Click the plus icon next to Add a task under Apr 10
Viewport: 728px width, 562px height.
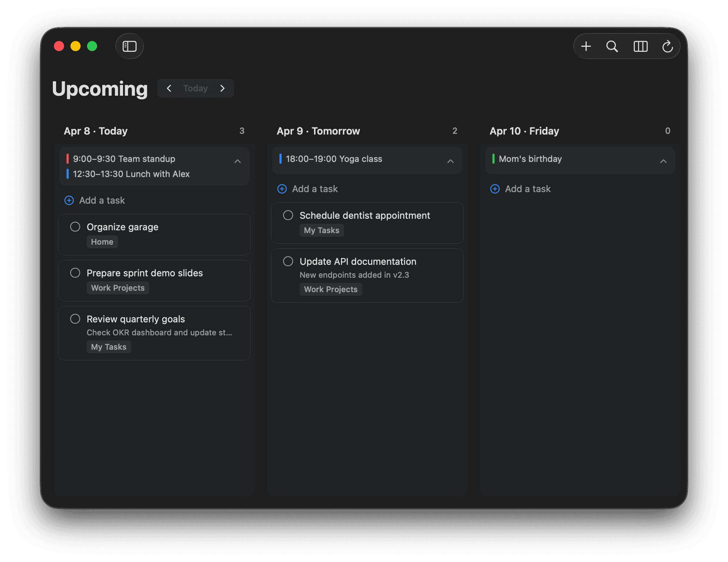(495, 189)
